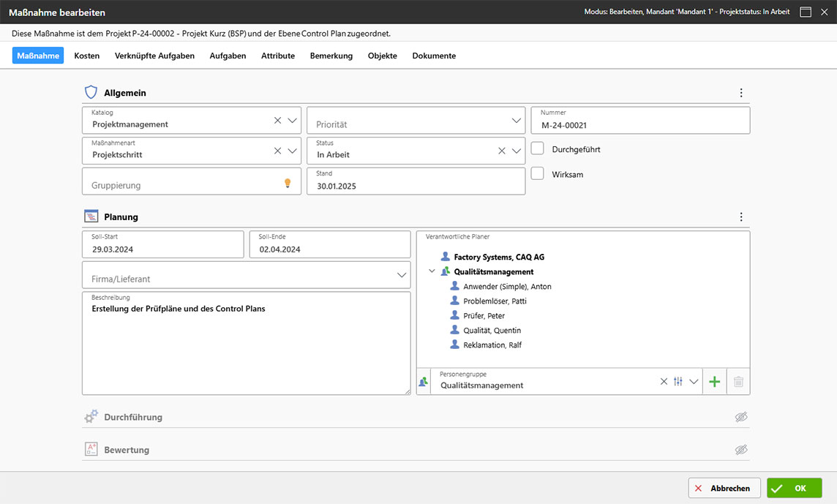Tick the Wirksam checkbox

(x=538, y=174)
